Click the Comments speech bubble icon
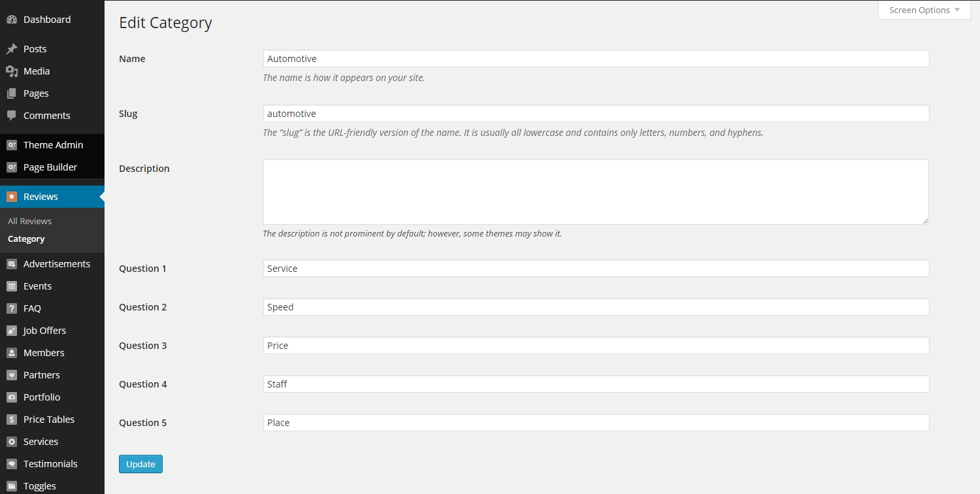 pyautogui.click(x=12, y=116)
